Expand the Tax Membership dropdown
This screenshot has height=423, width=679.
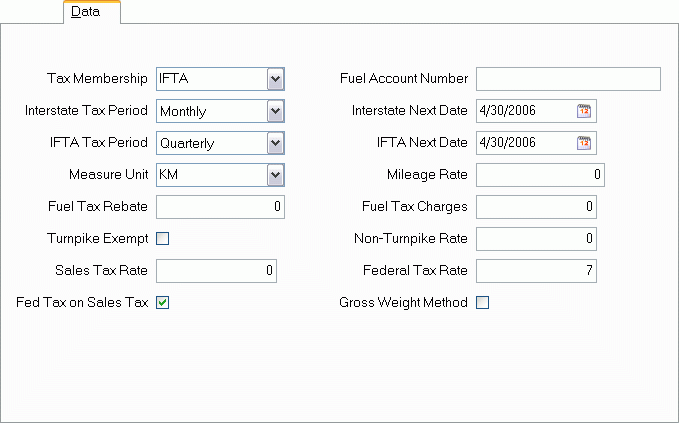click(276, 79)
